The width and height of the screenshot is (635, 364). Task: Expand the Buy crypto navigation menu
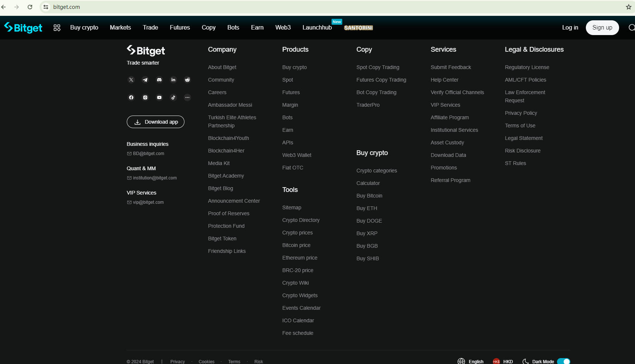(84, 28)
